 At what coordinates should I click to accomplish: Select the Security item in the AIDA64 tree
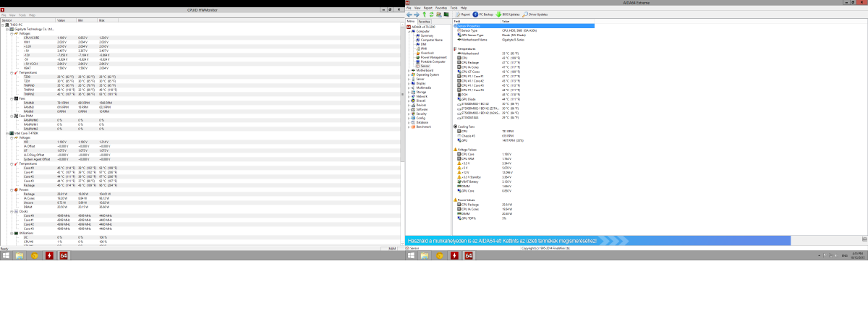pyautogui.click(x=420, y=114)
